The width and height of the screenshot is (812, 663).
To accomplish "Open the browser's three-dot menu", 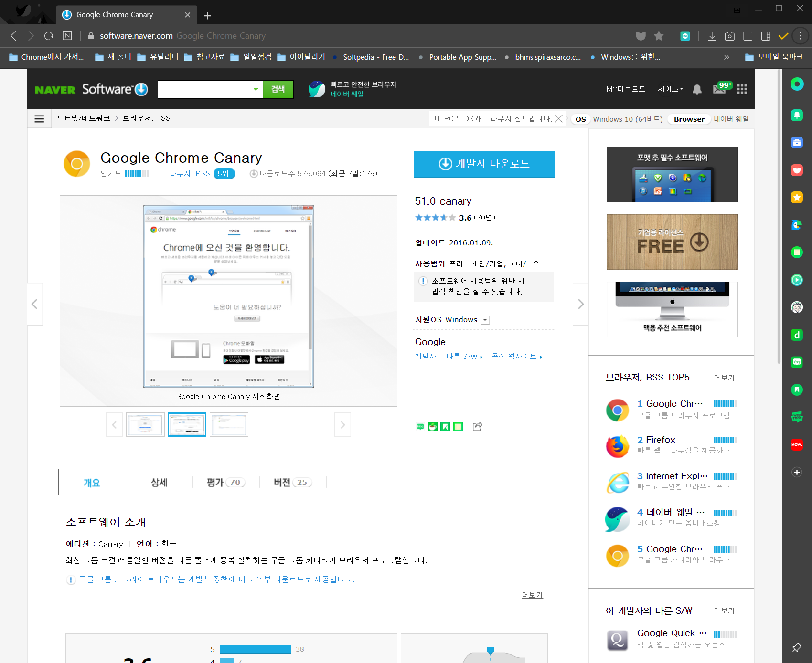I will (x=800, y=36).
